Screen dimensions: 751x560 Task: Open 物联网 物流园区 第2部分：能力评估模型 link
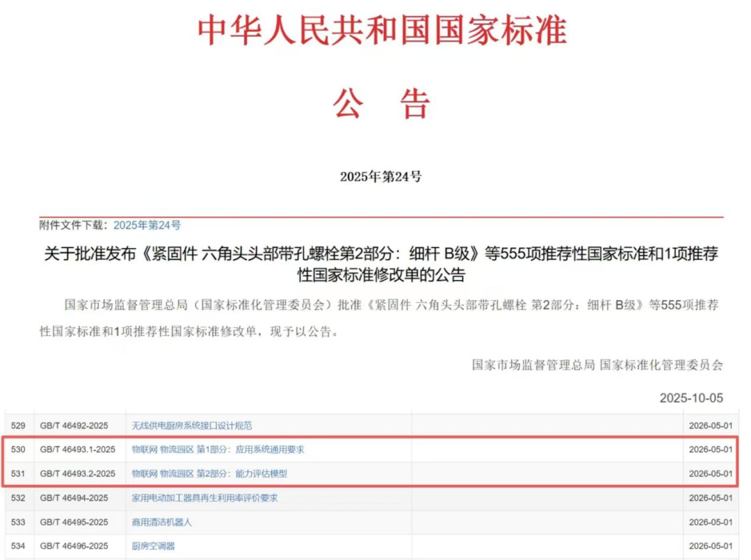point(209,474)
